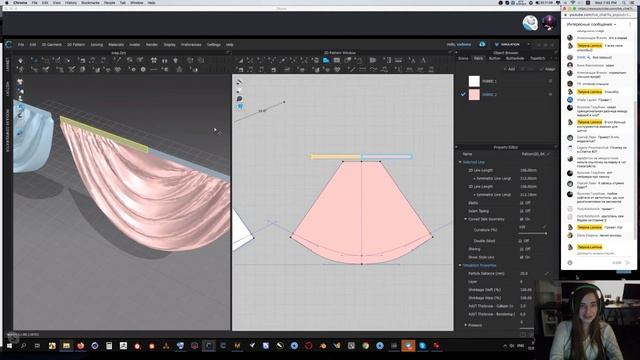This screenshot has height=360, width=640.
Task: Switch to Topstitch tab in Object Browser
Action: (x=538, y=58)
